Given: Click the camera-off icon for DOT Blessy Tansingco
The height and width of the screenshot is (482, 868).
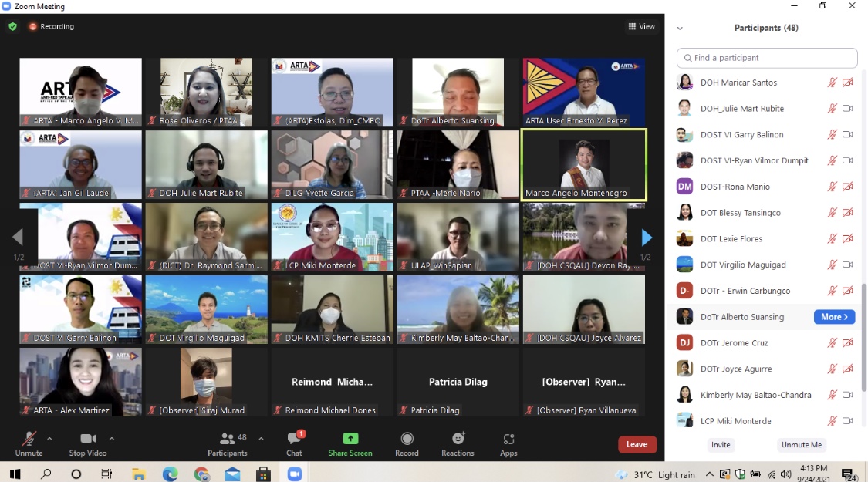Looking at the screenshot, I should [x=847, y=213].
